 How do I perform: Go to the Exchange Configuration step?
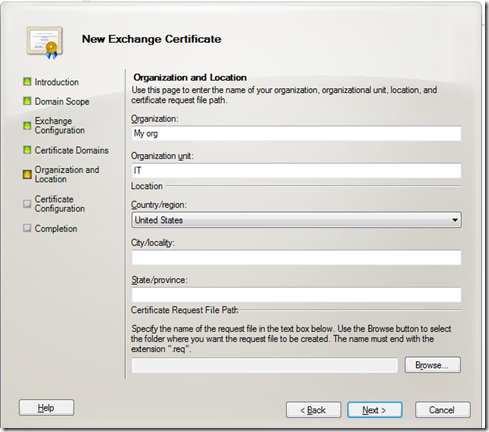pyautogui.click(x=60, y=126)
